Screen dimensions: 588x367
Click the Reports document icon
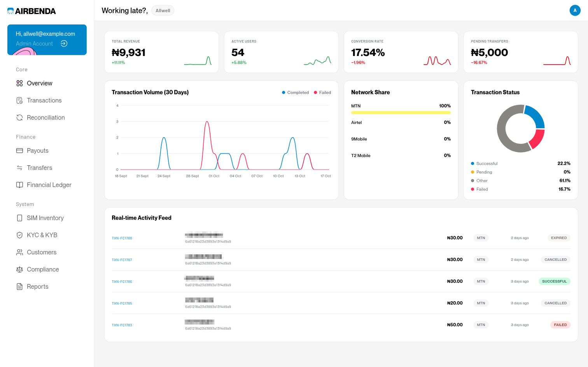coord(19,286)
